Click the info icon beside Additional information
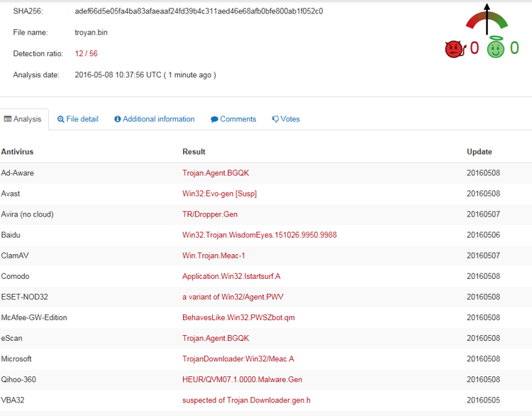This screenshot has height=416, width=532. pos(118,119)
